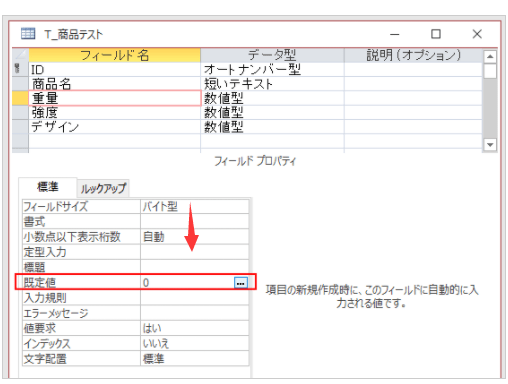
Task: Click the scroll down arrow in field grid
Action: 490,145
